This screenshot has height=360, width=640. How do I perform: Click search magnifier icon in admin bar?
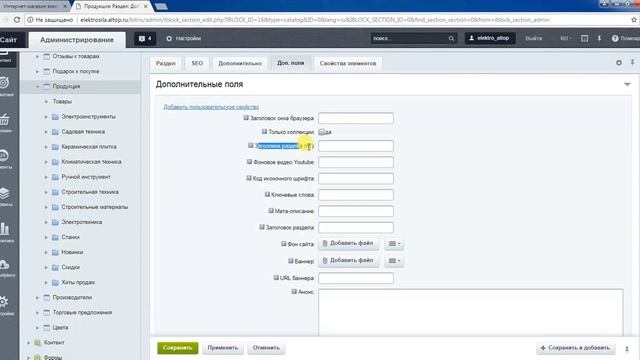451,38
